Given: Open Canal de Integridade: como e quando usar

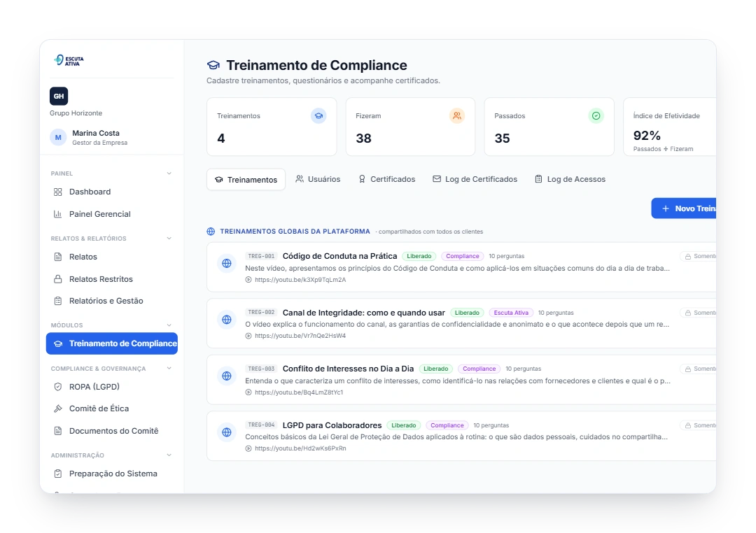Looking at the screenshot, I should tap(363, 313).
